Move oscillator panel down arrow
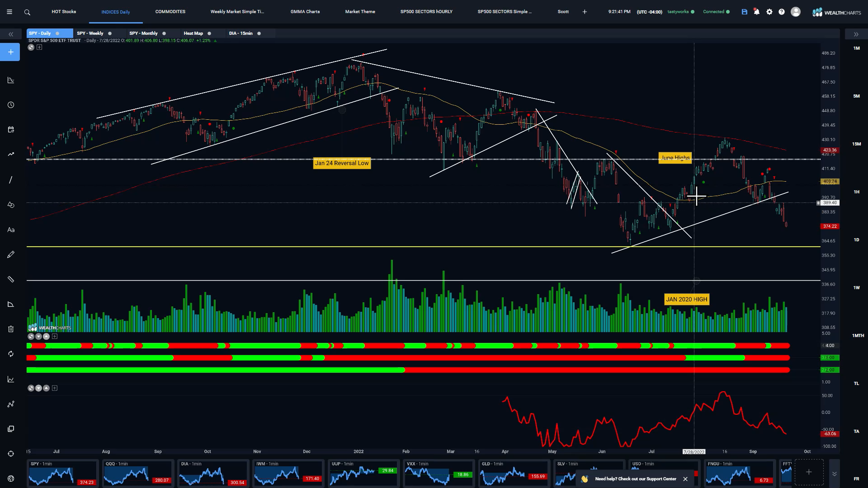 (x=38, y=388)
